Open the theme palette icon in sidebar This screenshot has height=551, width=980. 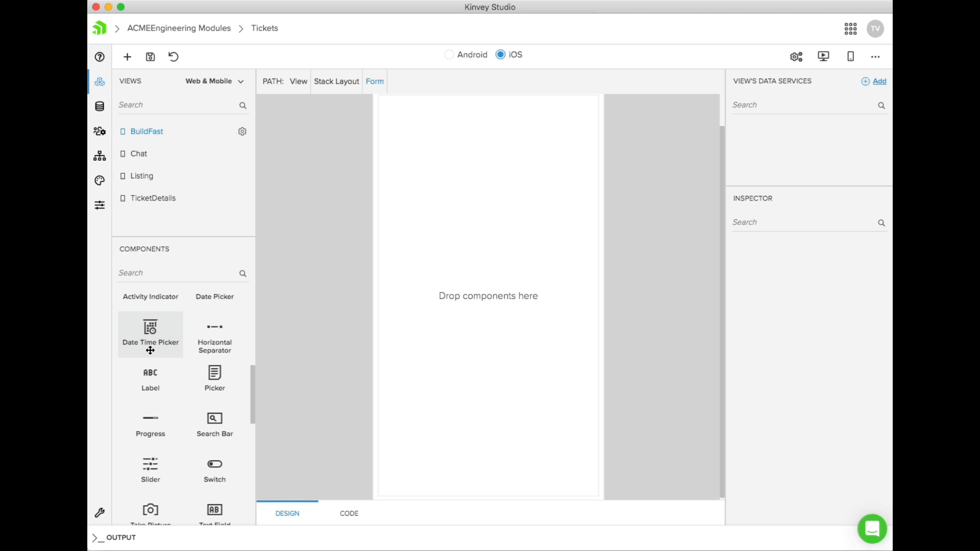tap(100, 181)
